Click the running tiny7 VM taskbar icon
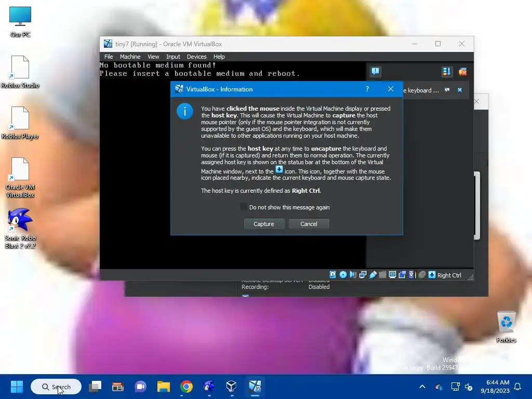 click(x=255, y=387)
